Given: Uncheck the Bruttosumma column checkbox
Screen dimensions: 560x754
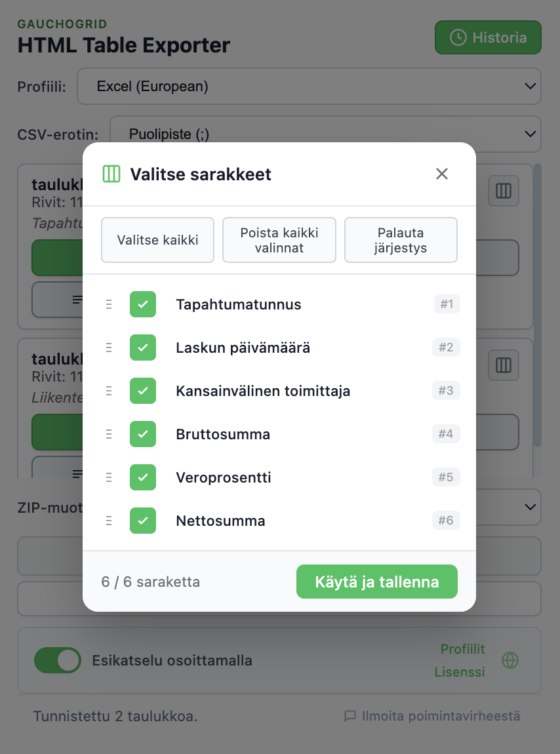Looking at the screenshot, I should point(143,434).
